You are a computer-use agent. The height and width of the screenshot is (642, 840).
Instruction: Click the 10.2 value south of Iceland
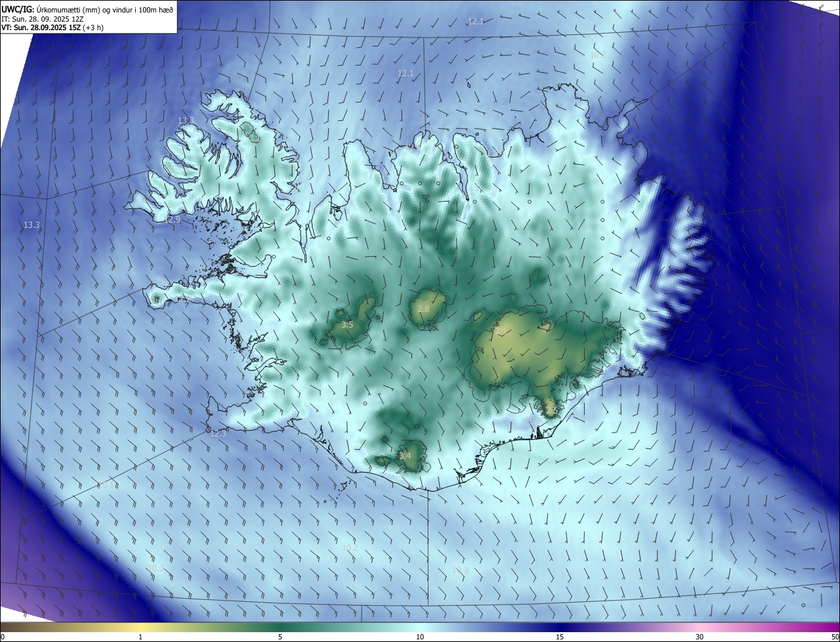pyautogui.click(x=350, y=547)
